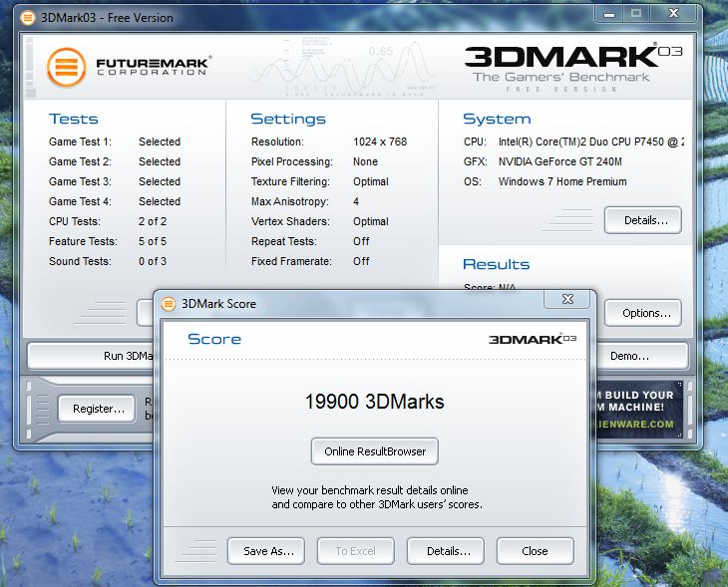
Task: Click the Fixed Framerate Off value
Action: tap(361, 261)
